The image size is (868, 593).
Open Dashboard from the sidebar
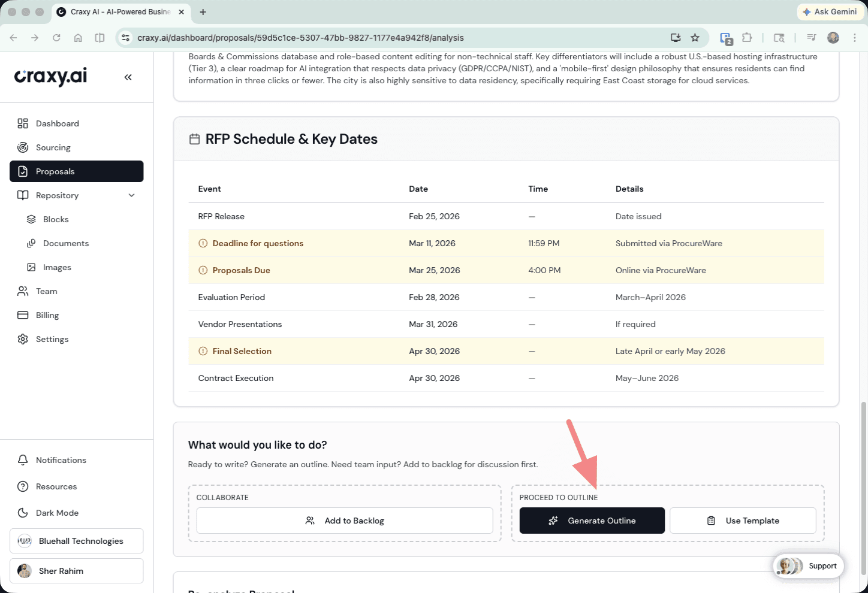tap(76, 123)
